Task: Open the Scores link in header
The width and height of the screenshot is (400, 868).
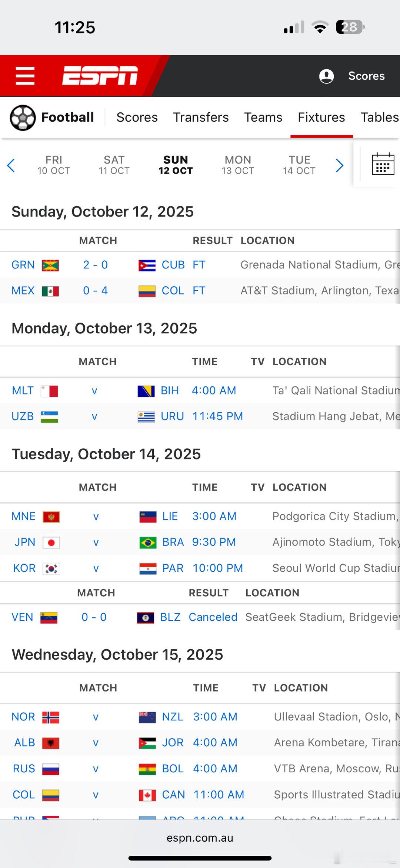Action: (x=366, y=76)
